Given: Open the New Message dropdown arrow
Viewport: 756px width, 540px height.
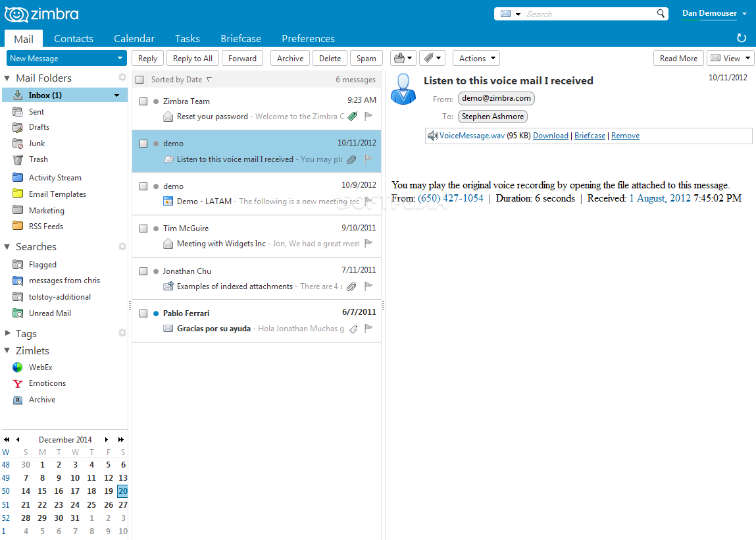Looking at the screenshot, I should [x=120, y=59].
